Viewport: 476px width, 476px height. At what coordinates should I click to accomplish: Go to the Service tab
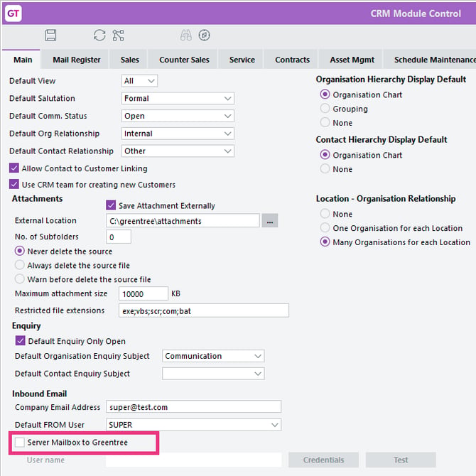pos(242,60)
